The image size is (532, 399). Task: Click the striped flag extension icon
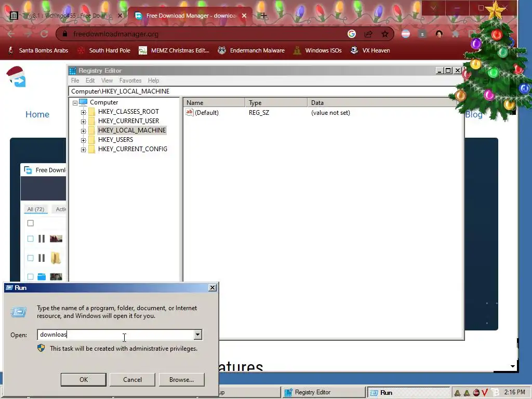point(405,34)
